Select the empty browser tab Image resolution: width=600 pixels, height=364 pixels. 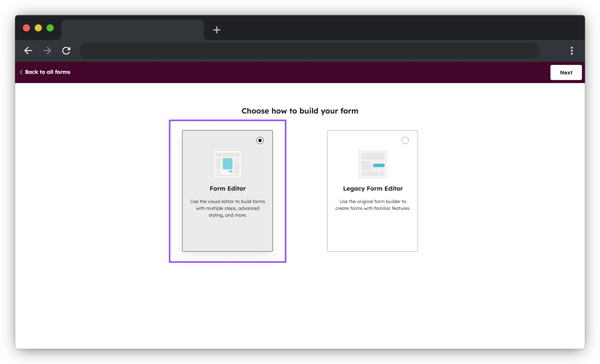click(132, 30)
